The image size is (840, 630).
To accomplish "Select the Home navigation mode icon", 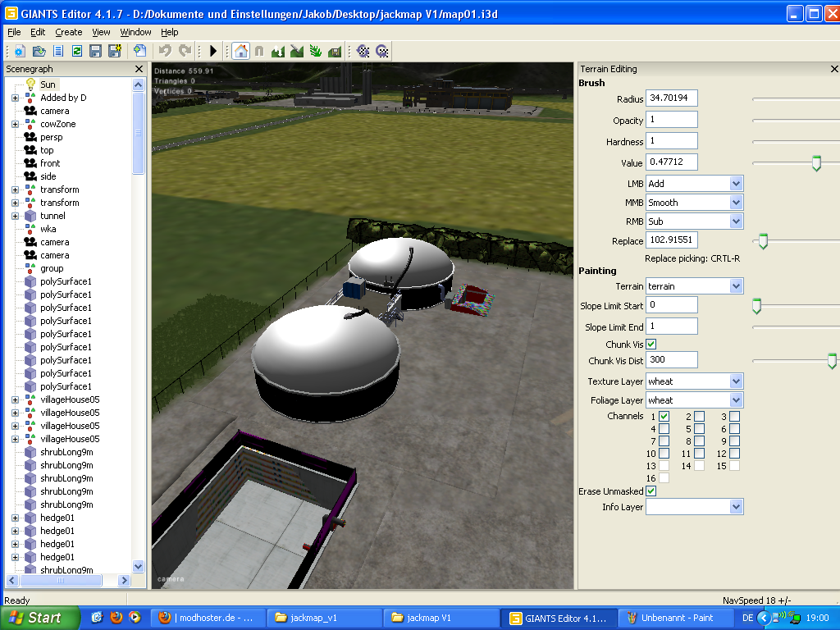I will tap(241, 52).
